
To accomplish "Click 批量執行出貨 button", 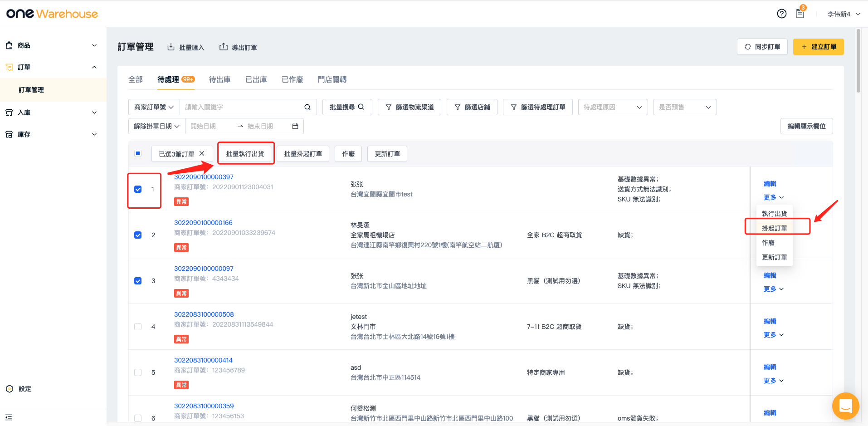I will pos(245,154).
